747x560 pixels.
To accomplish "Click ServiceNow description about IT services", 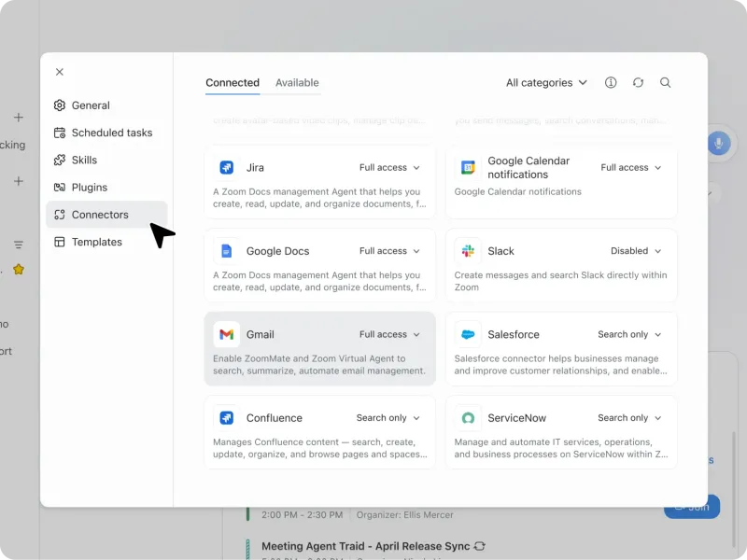I will tap(561, 448).
